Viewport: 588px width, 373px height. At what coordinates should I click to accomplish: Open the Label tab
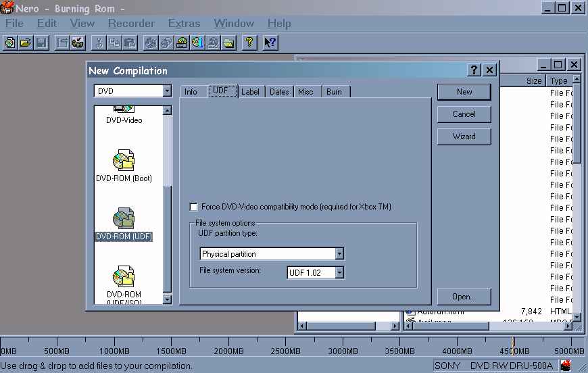250,92
